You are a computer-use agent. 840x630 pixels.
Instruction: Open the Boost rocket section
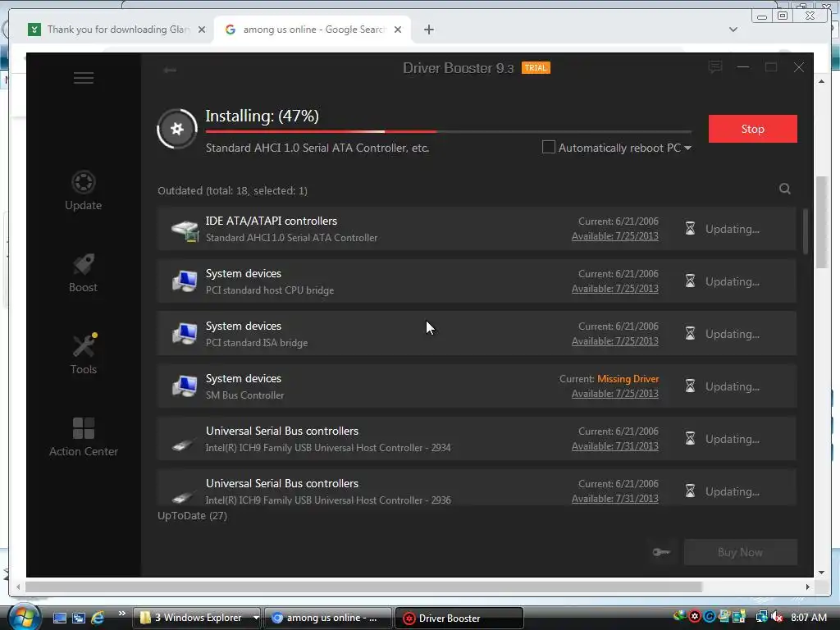[83, 272]
